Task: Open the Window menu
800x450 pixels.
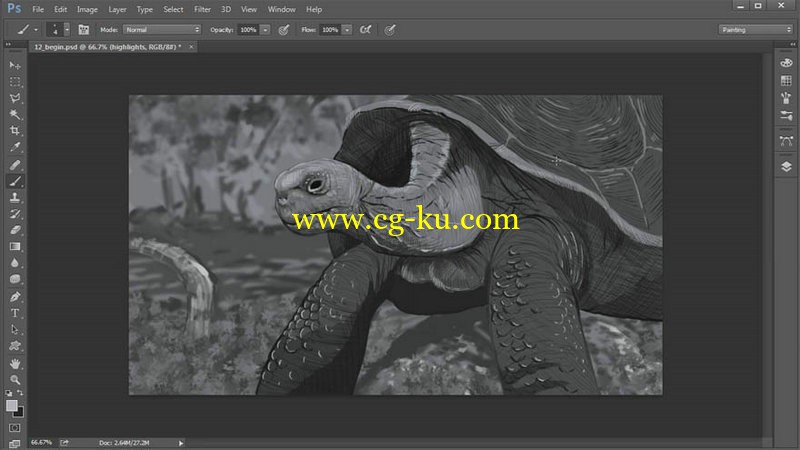Action: pos(282,9)
